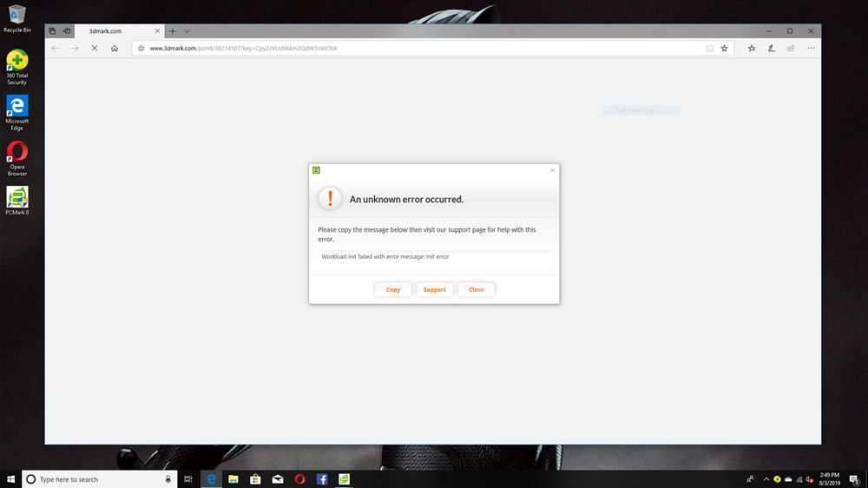Image resolution: width=868 pixels, height=488 pixels.
Task: Open Facebook app from taskbar
Action: pyautogui.click(x=322, y=479)
